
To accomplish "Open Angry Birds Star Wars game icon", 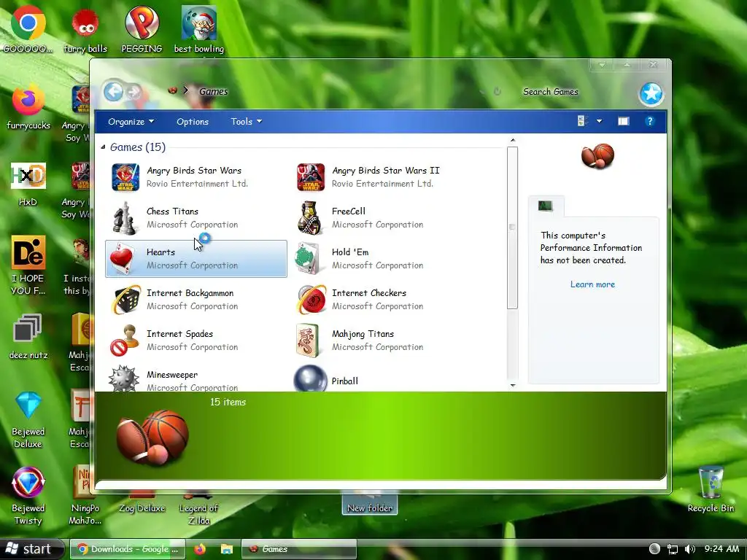I will pyautogui.click(x=125, y=177).
